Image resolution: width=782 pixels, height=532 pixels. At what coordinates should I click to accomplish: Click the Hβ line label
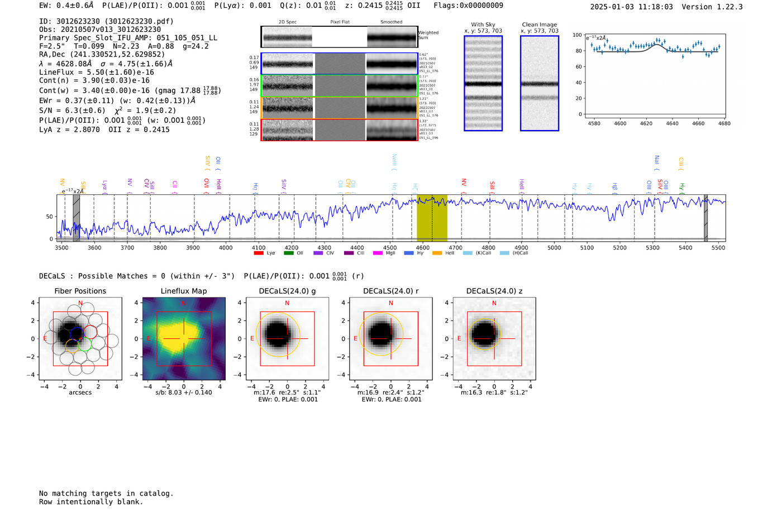tap(615, 188)
